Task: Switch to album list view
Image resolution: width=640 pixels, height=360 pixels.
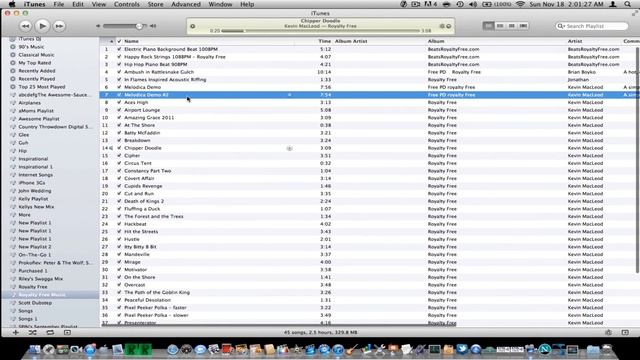Action: coord(500,26)
